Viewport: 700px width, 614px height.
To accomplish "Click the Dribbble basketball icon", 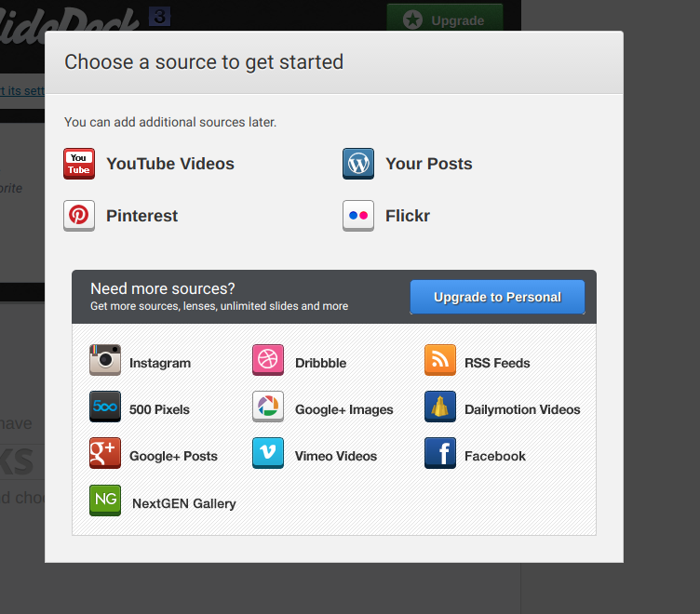I will (x=268, y=360).
